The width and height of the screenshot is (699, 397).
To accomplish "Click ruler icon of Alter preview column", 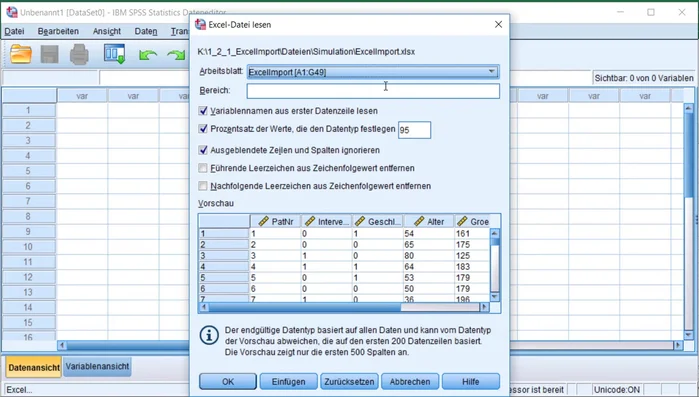I will [419, 221].
